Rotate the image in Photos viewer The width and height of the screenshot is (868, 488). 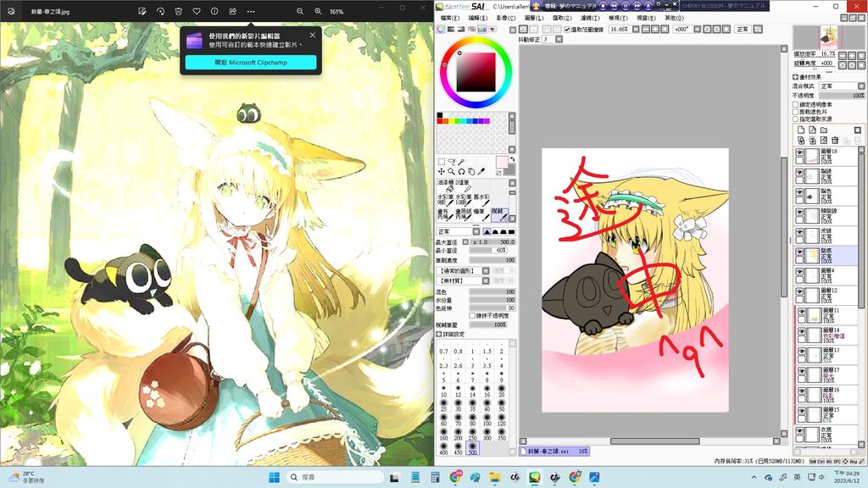(x=160, y=11)
